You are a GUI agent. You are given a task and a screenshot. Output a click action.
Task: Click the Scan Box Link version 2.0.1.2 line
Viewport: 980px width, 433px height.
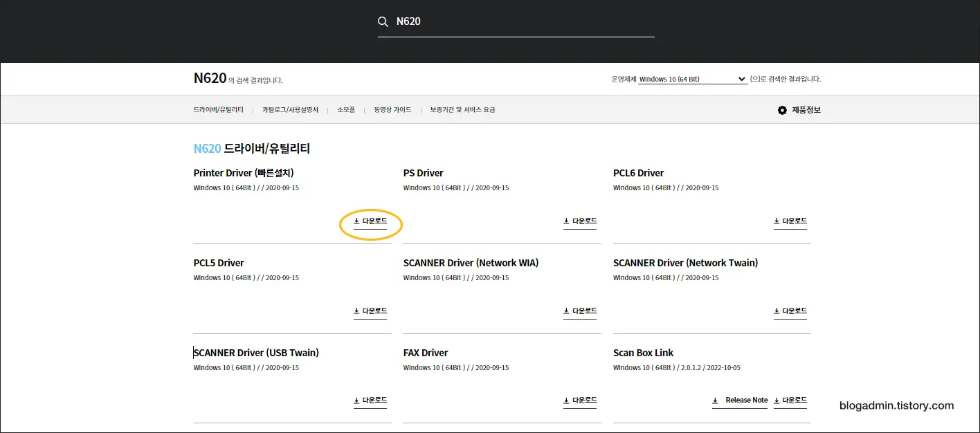[x=677, y=368]
